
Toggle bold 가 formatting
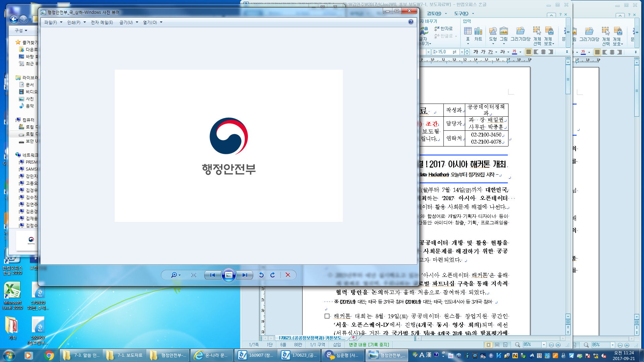tap(476, 52)
